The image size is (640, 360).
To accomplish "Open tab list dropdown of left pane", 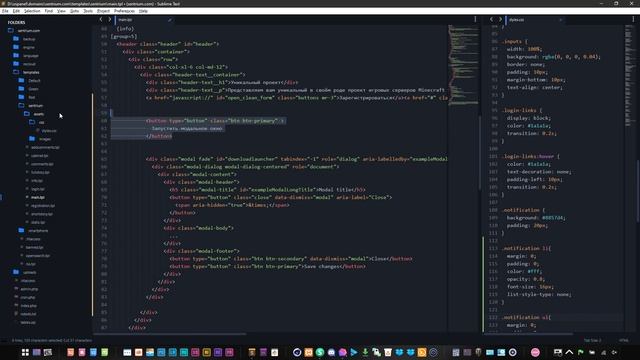I will tap(475, 19).
